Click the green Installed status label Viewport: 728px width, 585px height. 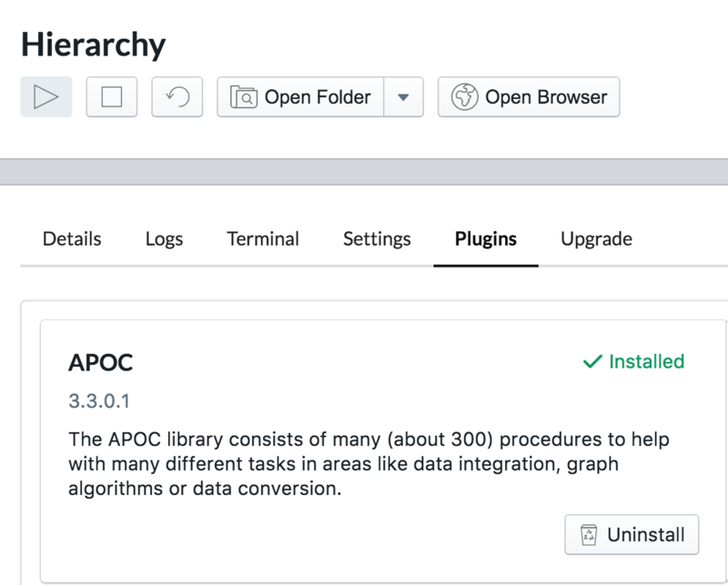(633, 361)
